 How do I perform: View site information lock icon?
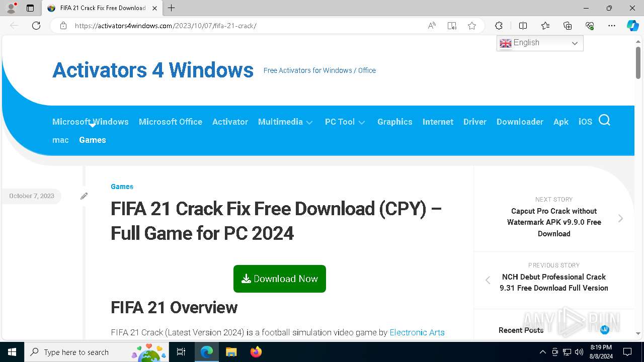63,26
